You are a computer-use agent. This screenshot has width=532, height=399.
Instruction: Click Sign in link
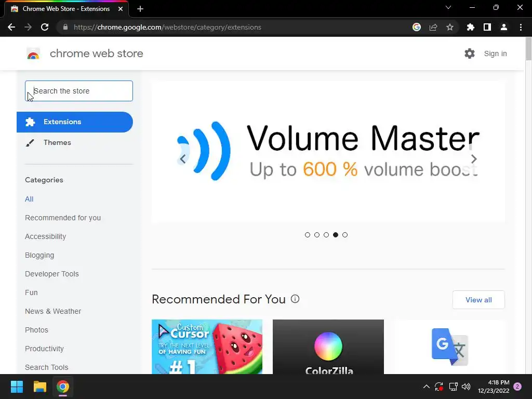click(495, 54)
